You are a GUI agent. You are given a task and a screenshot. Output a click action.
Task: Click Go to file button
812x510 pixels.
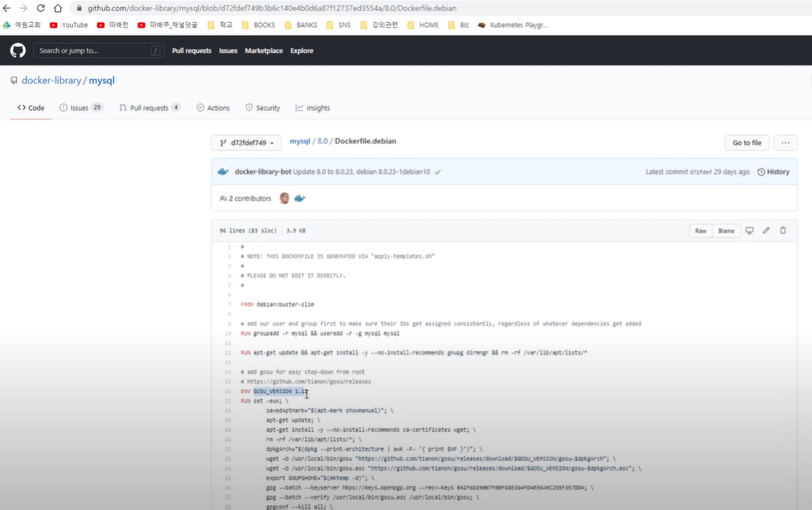point(747,142)
